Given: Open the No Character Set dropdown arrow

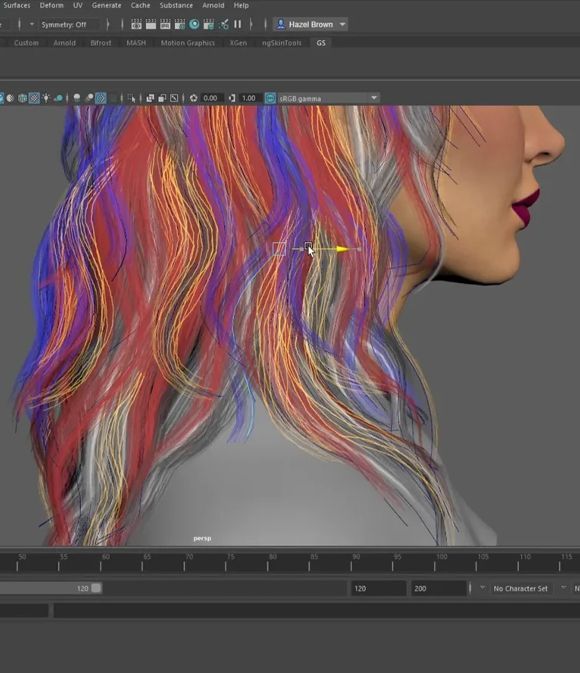Looking at the screenshot, I should [482, 588].
